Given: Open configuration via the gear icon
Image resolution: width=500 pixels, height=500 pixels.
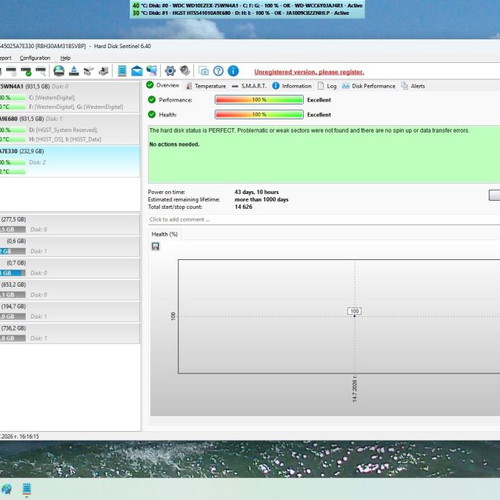Looking at the screenshot, I should (x=170, y=71).
